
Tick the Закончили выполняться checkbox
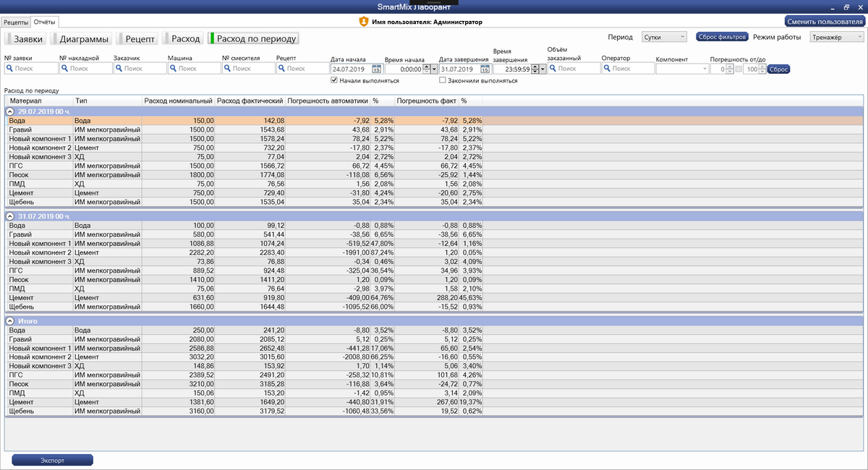coord(442,80)
